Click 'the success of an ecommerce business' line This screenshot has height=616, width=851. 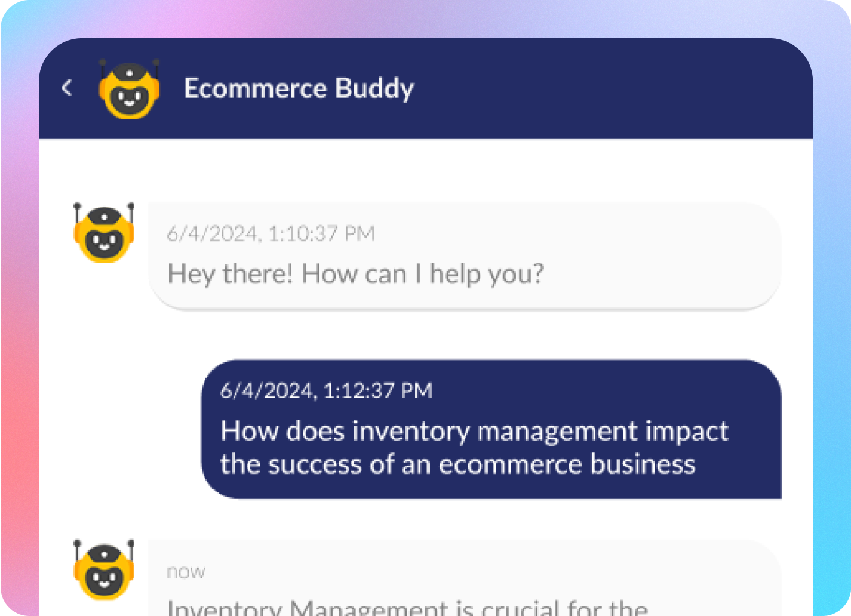[x=457, y=464]
